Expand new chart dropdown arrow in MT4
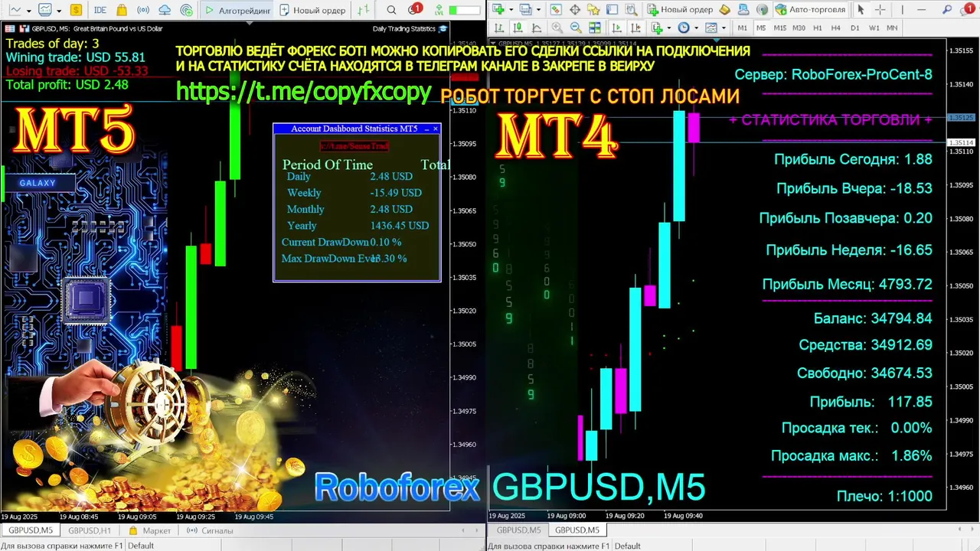Viewport: 980px width, 551px height. [511, 10]
